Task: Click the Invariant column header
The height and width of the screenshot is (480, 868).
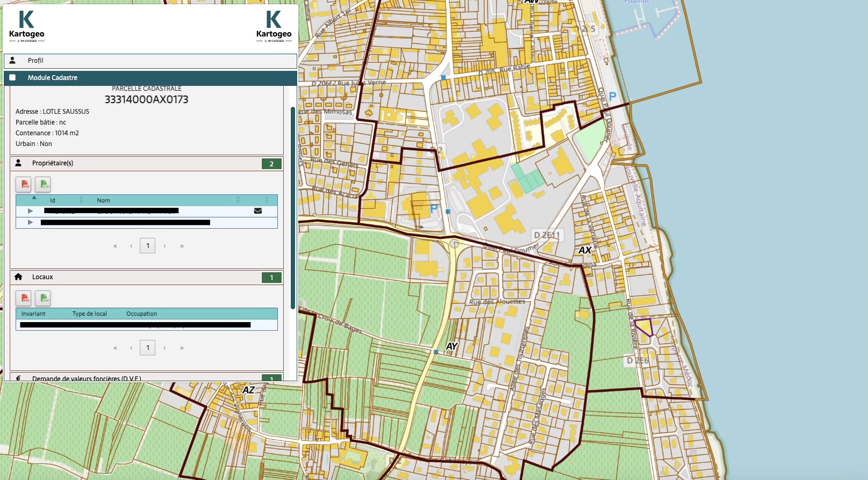Action: [x=33, y=314]
